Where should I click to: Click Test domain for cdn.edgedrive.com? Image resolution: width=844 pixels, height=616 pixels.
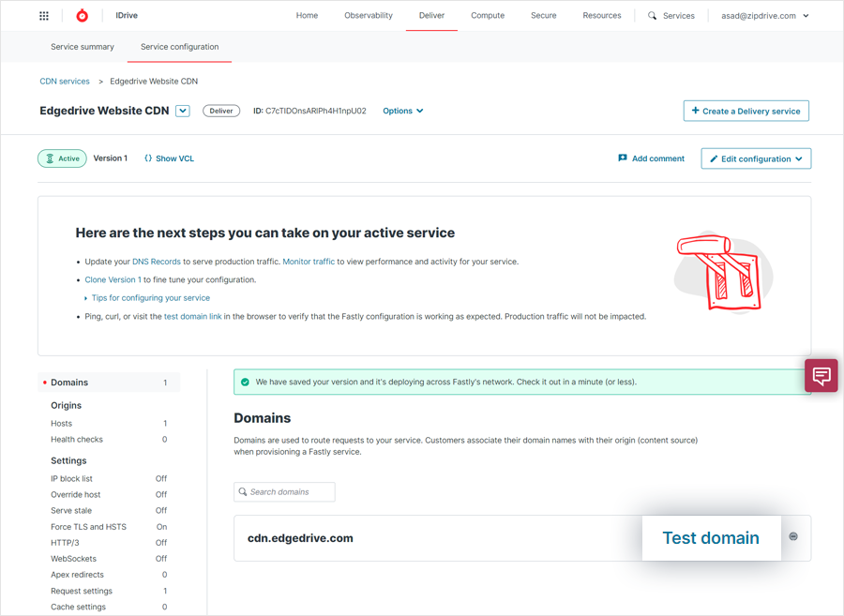pyautogui.click(x=711, y=538)
